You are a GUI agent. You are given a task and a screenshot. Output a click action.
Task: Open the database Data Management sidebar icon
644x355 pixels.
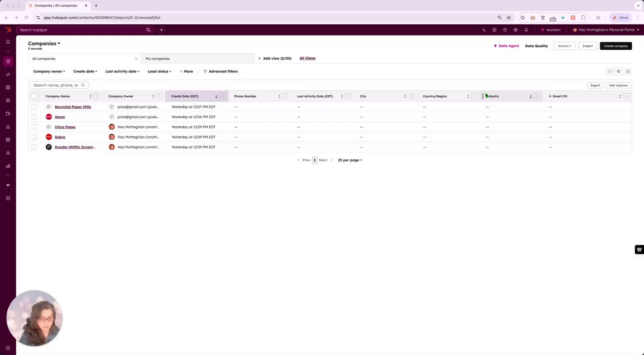click(8, 140)
